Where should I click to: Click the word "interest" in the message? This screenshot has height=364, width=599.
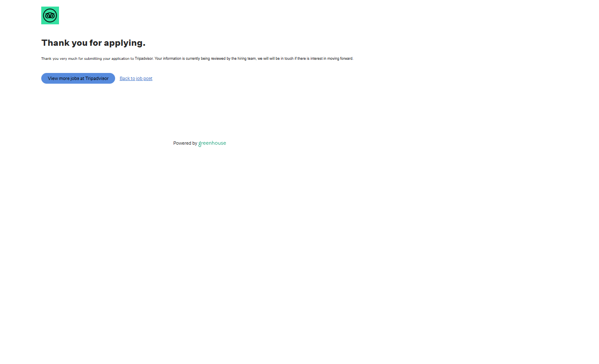[316, 59]
